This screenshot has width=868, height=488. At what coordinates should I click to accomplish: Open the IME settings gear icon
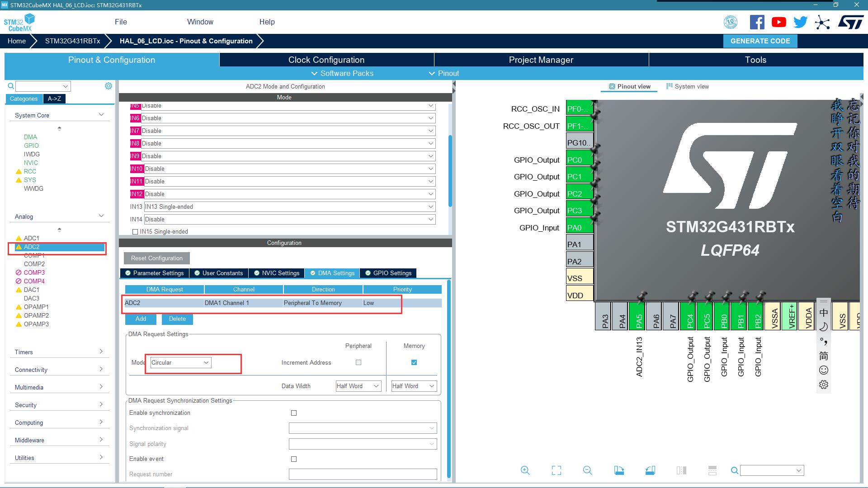point(824,385)
